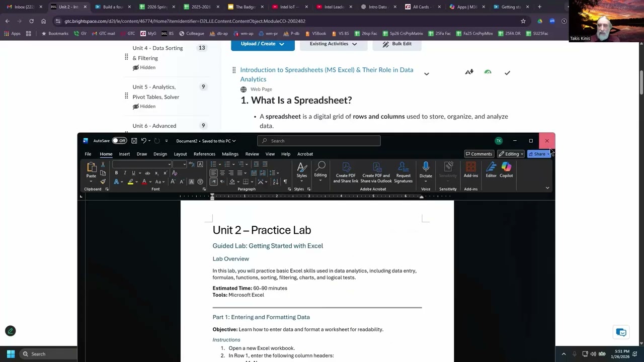Center the paragraph text
The height and width of the screenshot is (362, 644).
[x=222, y=173]
